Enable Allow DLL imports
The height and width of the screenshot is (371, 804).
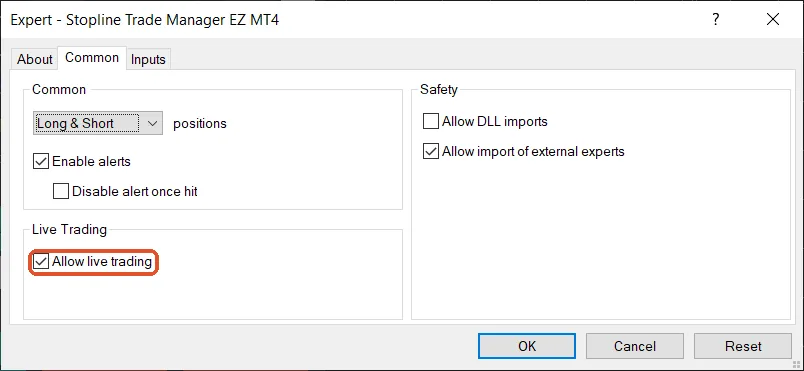coord(431,121)
